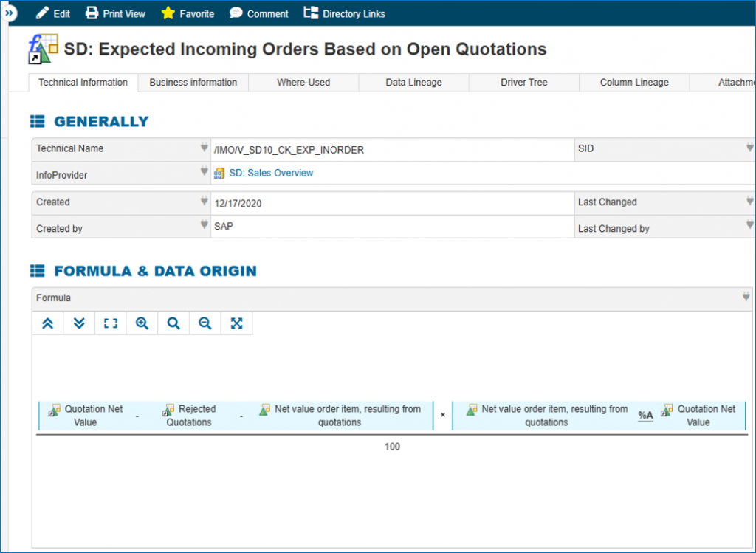
Task: Click the %A percentage share operator
Action: [x=645, y=415]
